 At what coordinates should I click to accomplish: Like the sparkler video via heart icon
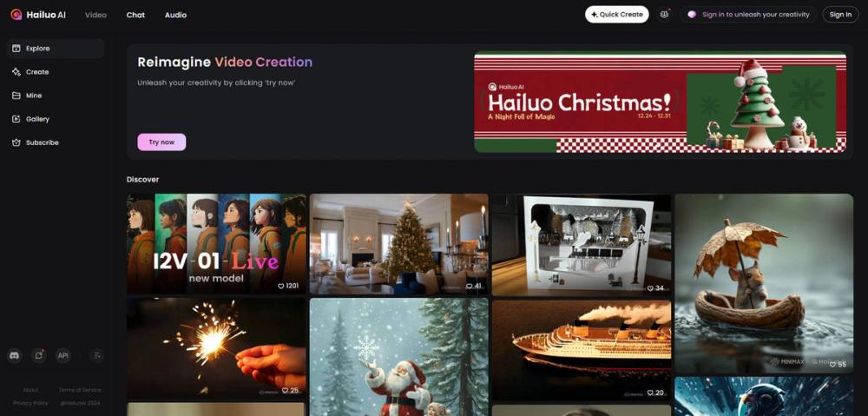pos(285,391)
